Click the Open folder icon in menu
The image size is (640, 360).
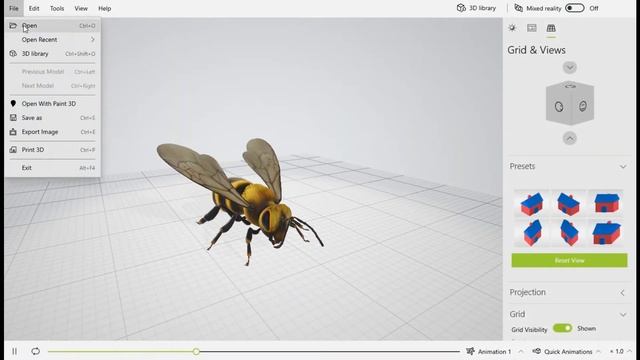point(13,26)
